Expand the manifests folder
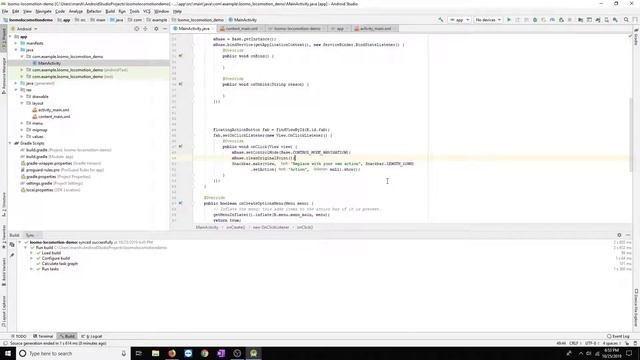Screen dimensions: 640x360 tap(16, 43)
